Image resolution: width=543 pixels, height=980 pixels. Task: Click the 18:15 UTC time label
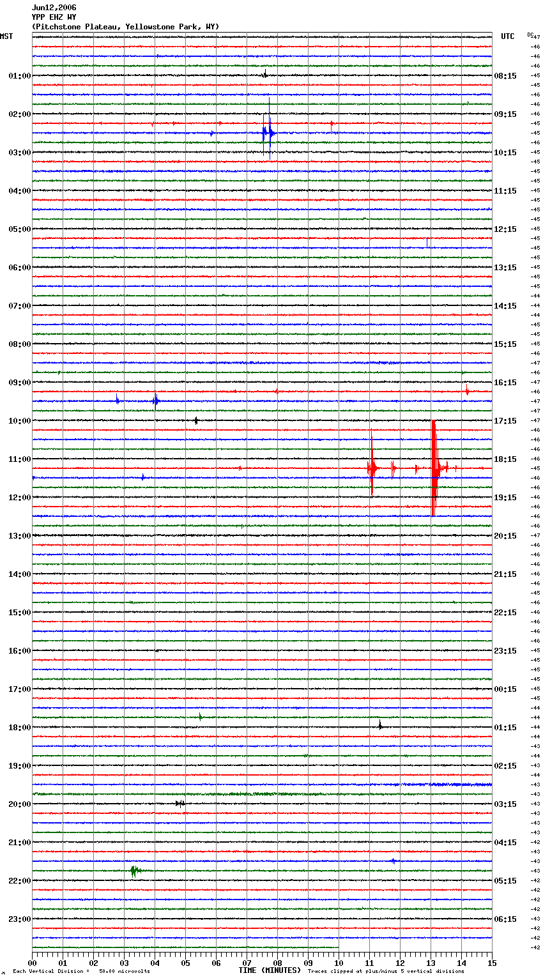coord(505,459)
